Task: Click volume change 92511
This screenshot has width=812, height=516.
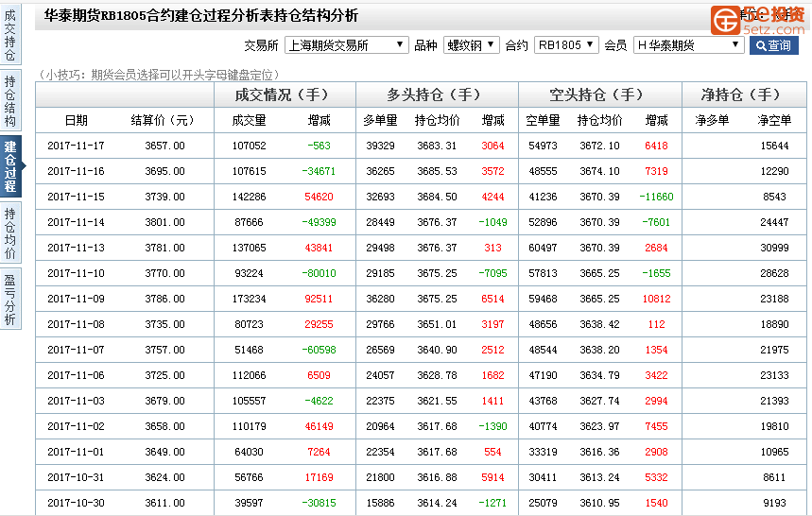Action: 319,300
